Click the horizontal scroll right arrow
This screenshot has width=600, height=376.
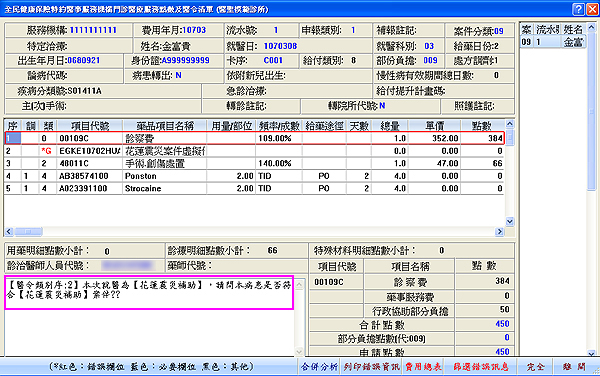(499, 231)
